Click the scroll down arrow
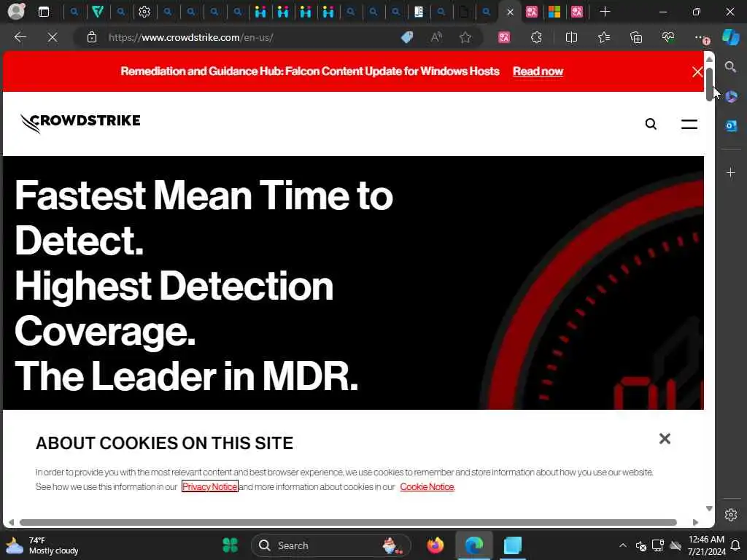 tap(709, 508)
